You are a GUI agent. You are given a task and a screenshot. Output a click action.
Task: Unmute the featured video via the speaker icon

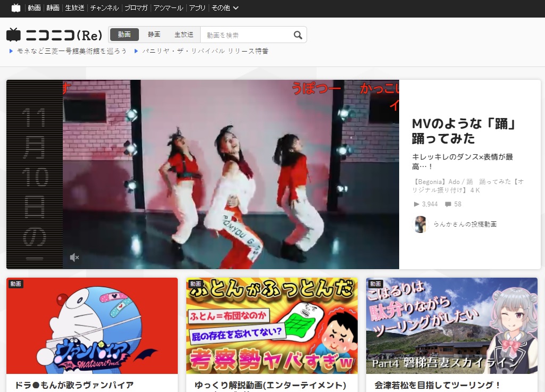point(75,257)
